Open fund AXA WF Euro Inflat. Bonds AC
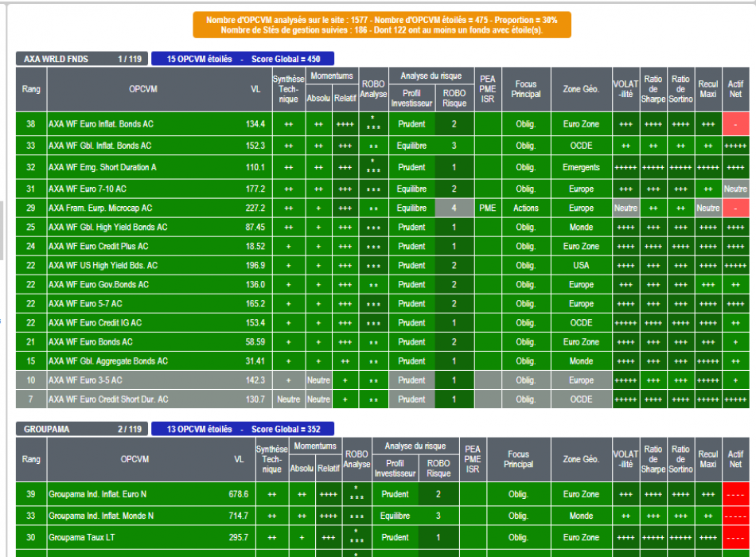The image size is (756, 557). (101, 124)
